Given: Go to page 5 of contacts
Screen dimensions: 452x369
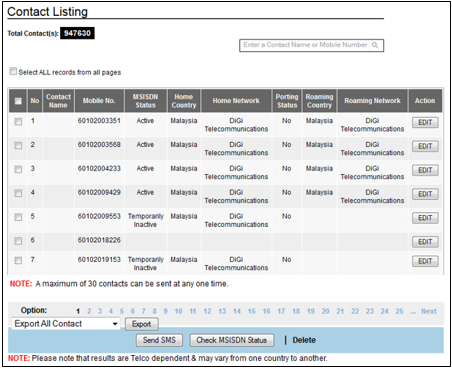Looking at the screenshot, I should tap(122, 311).
